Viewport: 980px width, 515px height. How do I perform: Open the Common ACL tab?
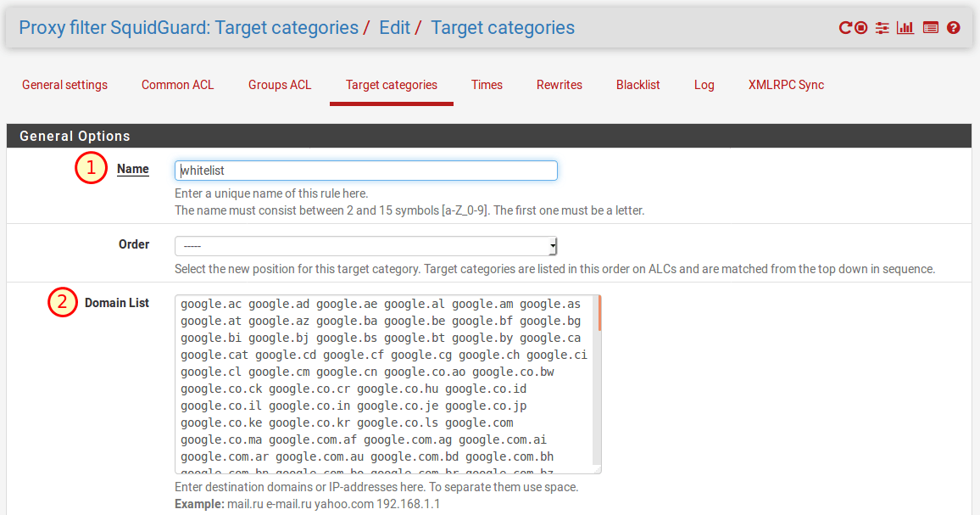tap(177, 85)
